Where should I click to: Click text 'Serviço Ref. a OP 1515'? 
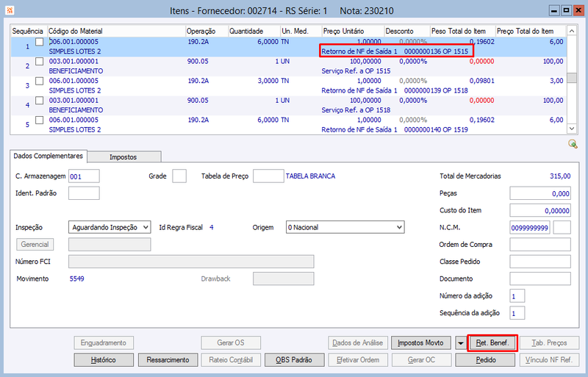pyautogui.click(x=356, y=71)
